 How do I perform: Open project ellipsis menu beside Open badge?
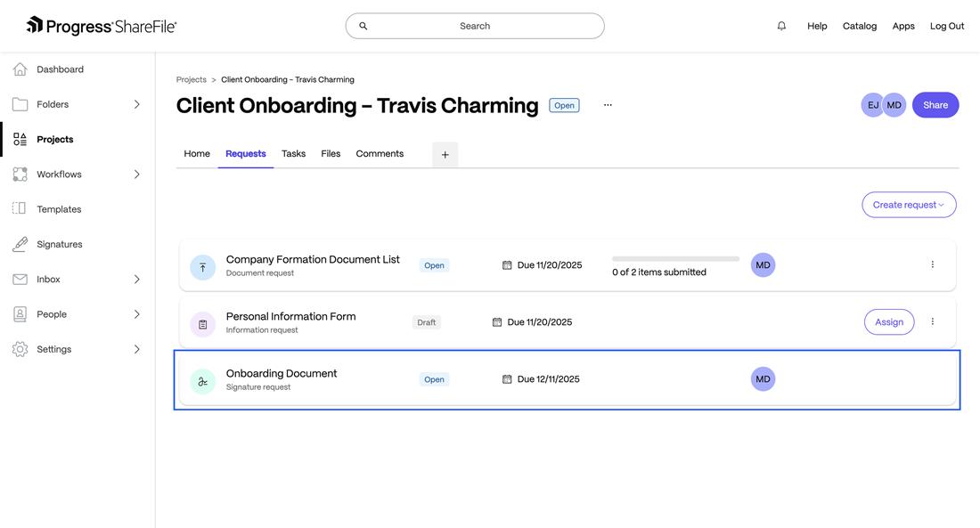pos(608,105)
